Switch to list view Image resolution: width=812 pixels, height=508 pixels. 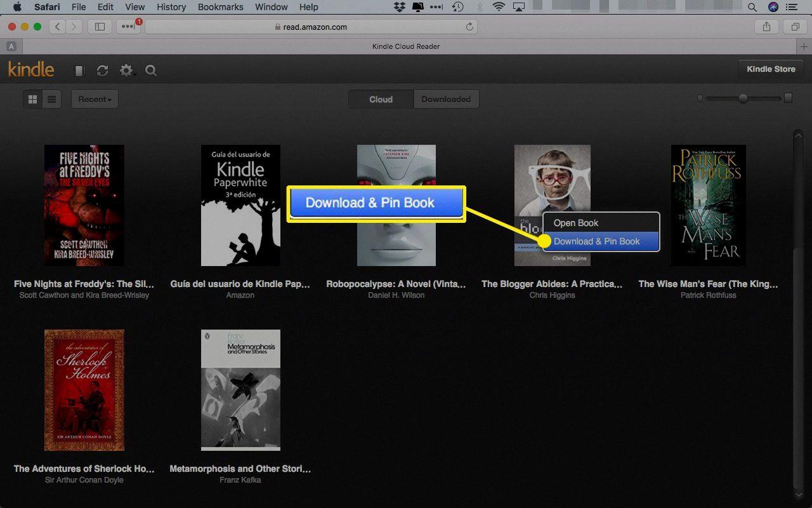click(x=52, y=99)
